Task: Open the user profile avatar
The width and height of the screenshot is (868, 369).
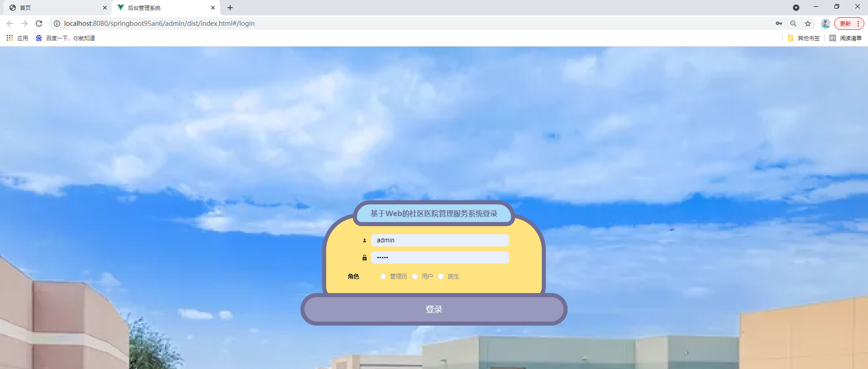Action: [x=826, y=24]
